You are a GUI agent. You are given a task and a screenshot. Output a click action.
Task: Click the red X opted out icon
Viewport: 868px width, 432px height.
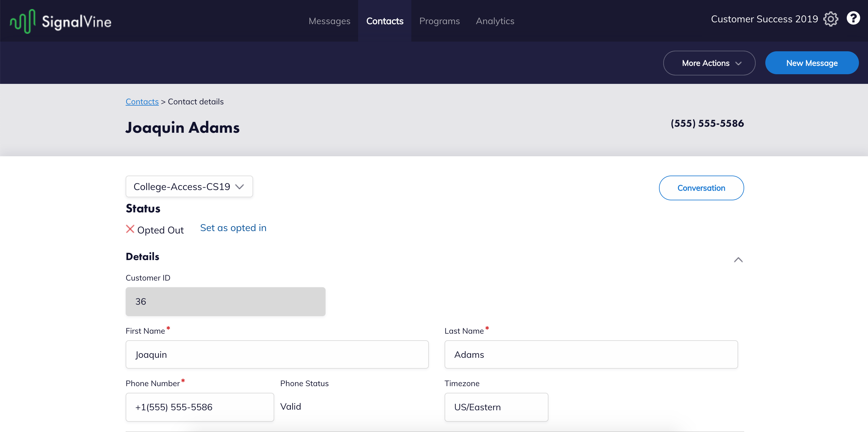[x=130, y=229]
